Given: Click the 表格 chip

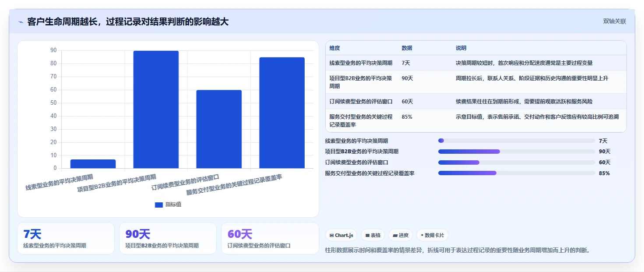Looking at the screenshot, I should click(373, 235).
